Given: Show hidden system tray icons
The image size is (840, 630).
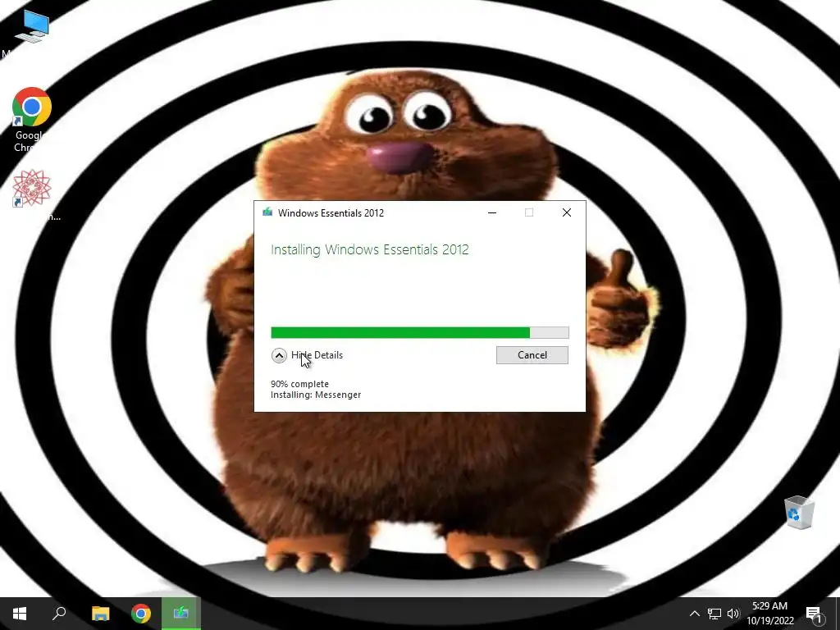Looking at the screenshot, I should click(694, 614).
